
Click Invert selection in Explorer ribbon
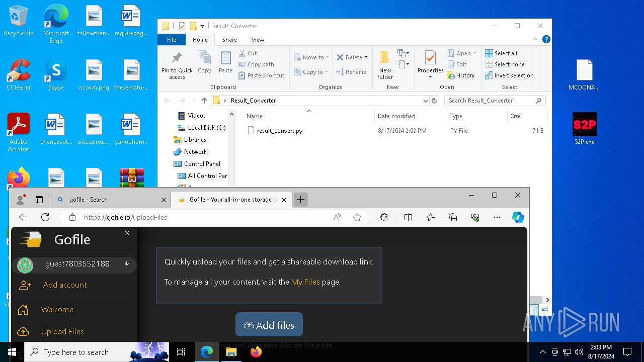(509, 75)
